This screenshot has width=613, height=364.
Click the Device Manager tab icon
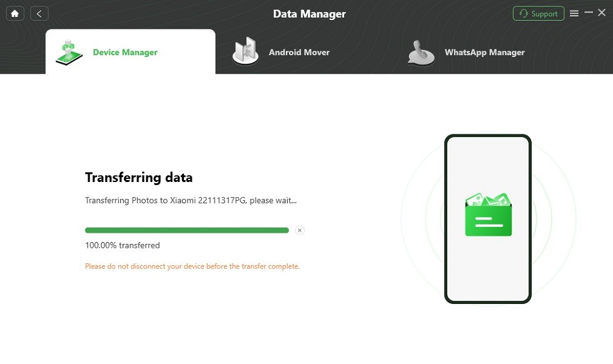[x=69, y=52]
